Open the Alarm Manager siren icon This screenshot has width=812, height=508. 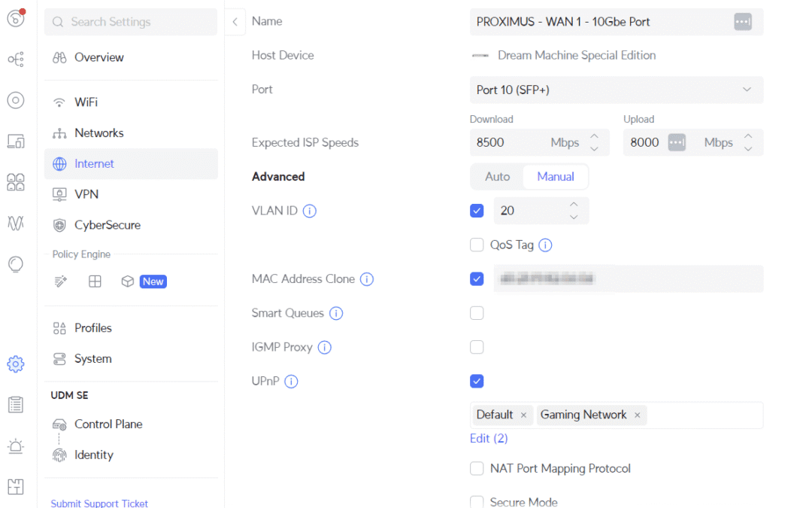point(16,446)
